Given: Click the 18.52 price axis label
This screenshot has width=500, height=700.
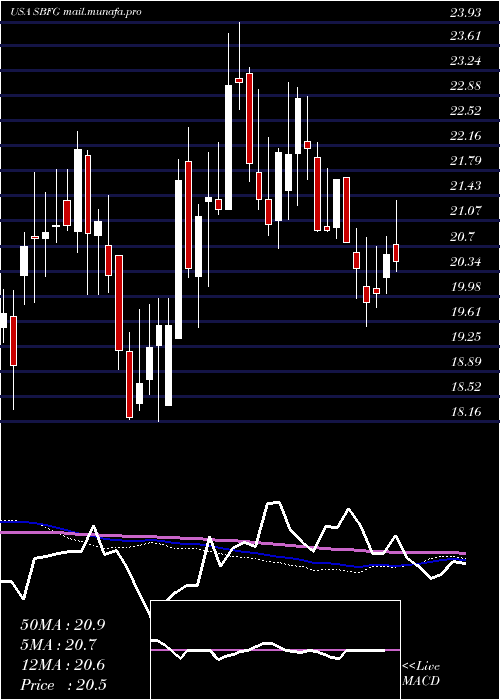Looking at the screenshot, I should (x=466, y=386).
